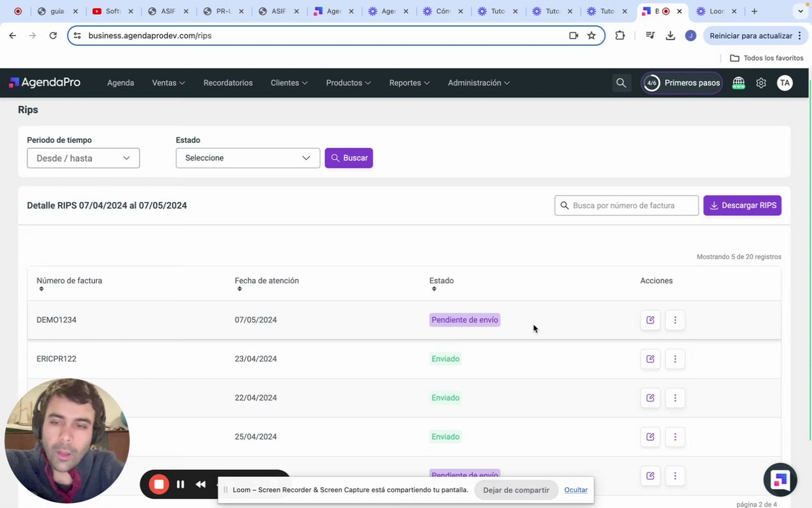This screenshot has width=812, height=508.
Task: Expand the Administración menu
Action: pyautogui.click(x=478, y=83)
